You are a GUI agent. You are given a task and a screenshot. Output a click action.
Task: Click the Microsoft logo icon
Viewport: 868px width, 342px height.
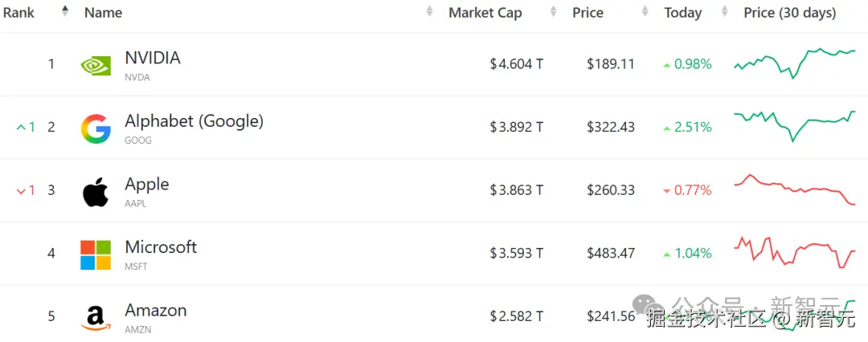[x=96, y=254]
